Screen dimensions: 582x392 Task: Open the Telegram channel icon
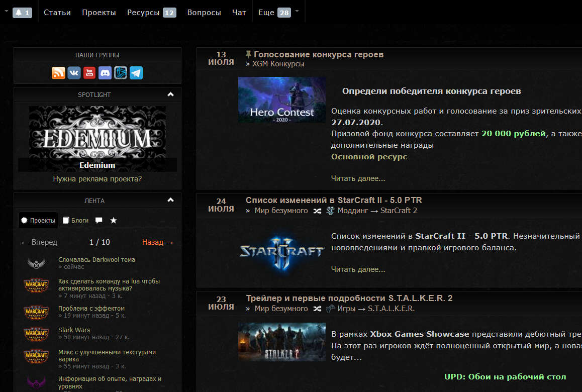point(136,73)
